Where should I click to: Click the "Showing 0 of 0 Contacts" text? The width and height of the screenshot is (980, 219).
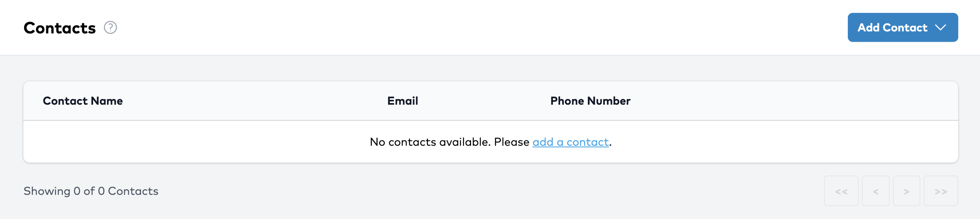(91, 191)
